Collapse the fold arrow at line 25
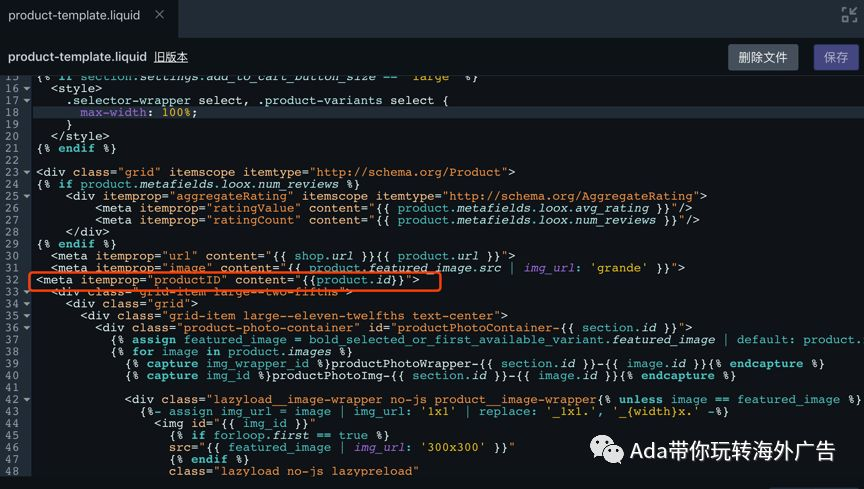The image size is (864, 489). point(26,196)
